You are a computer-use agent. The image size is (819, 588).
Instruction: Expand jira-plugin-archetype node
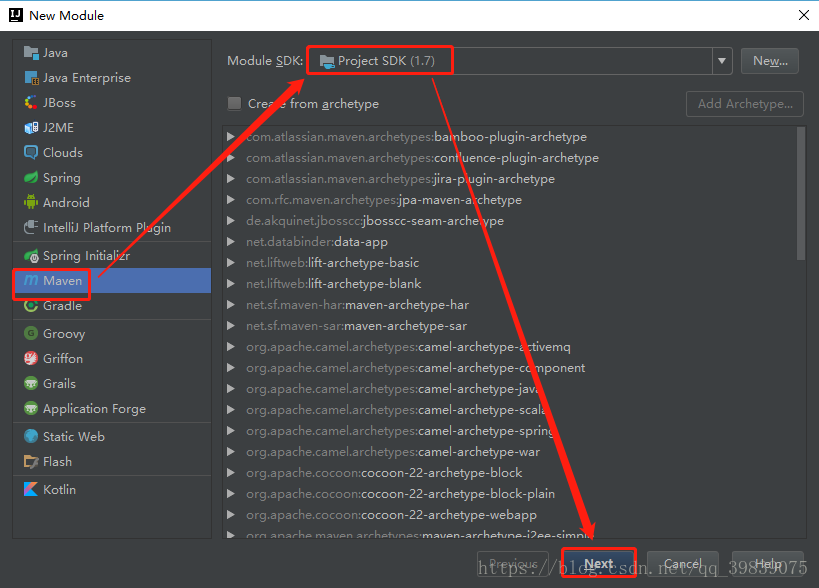click(230, 179)
